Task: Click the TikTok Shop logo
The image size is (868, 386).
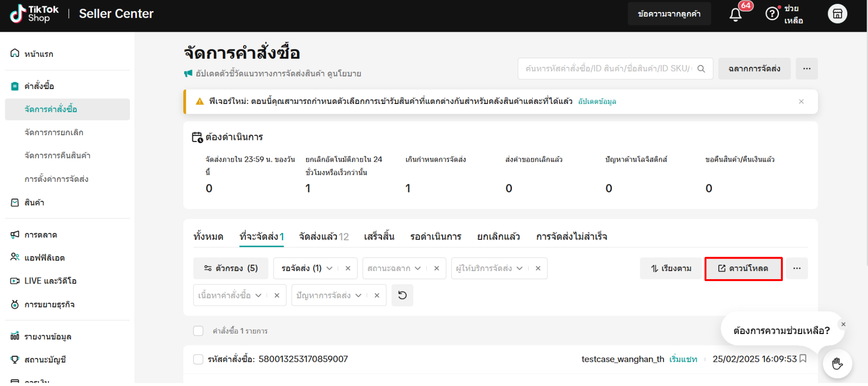Action: tap(34, 13)
